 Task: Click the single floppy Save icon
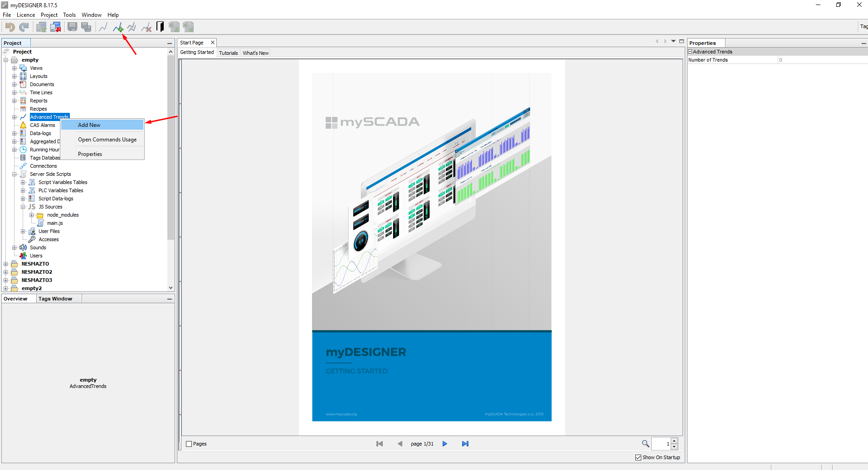pos(72,27)
